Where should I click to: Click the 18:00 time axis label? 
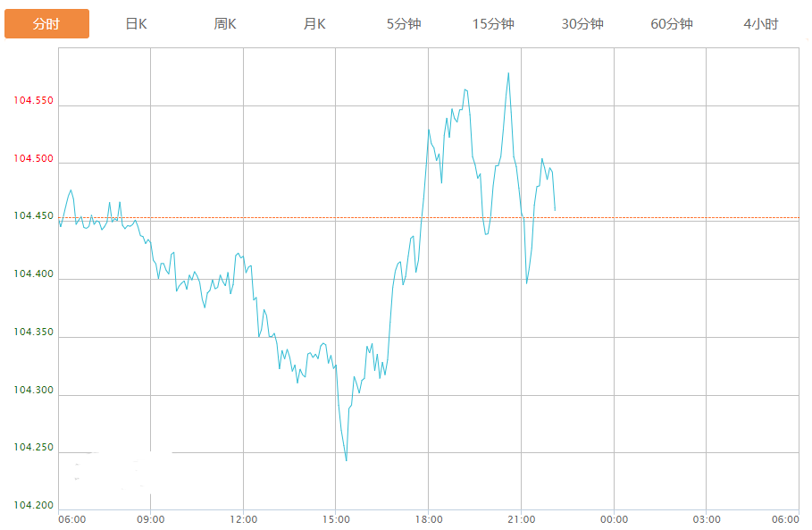pos(429,519)
